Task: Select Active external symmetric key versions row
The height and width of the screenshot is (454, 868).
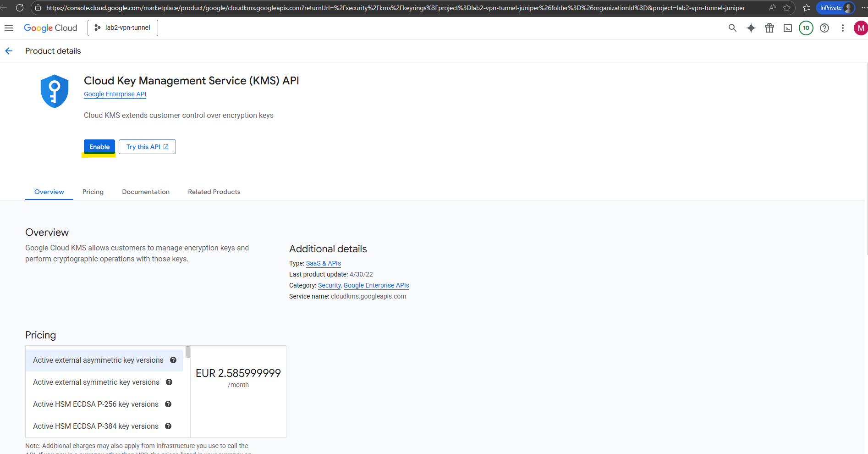Action: 104,382
